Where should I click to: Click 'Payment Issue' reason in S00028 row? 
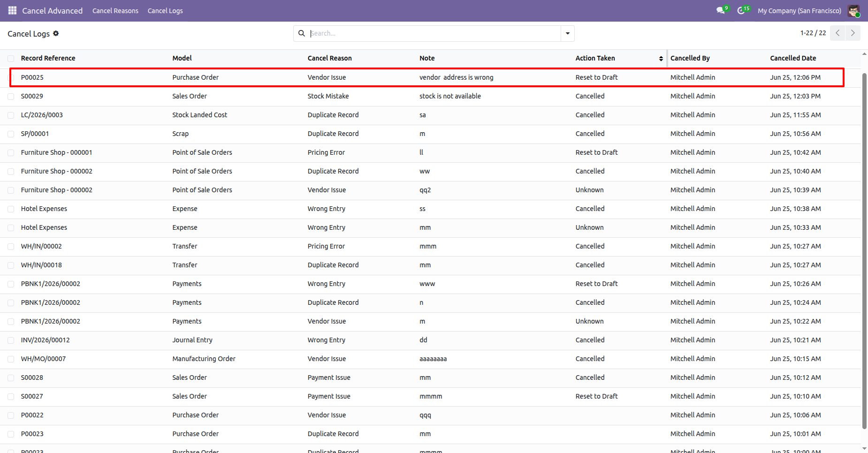[x=329, y=377]
